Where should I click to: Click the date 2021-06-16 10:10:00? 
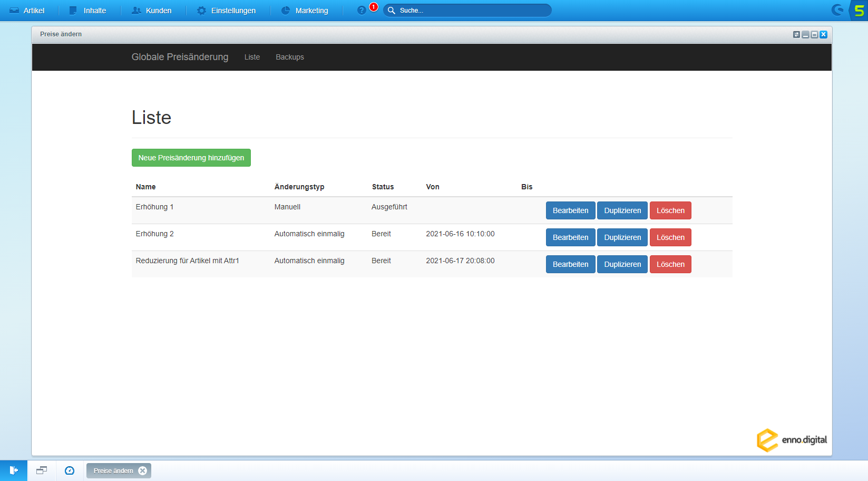point(460,234)
